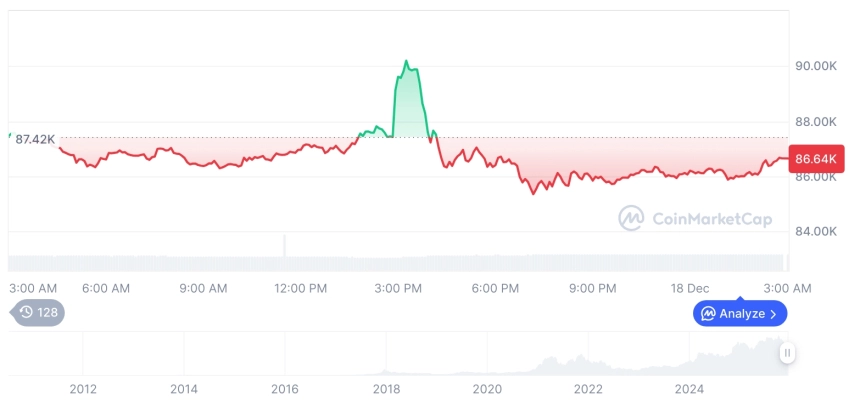Click the CoinMarketCap watermark logo icon

click(630, 218)
